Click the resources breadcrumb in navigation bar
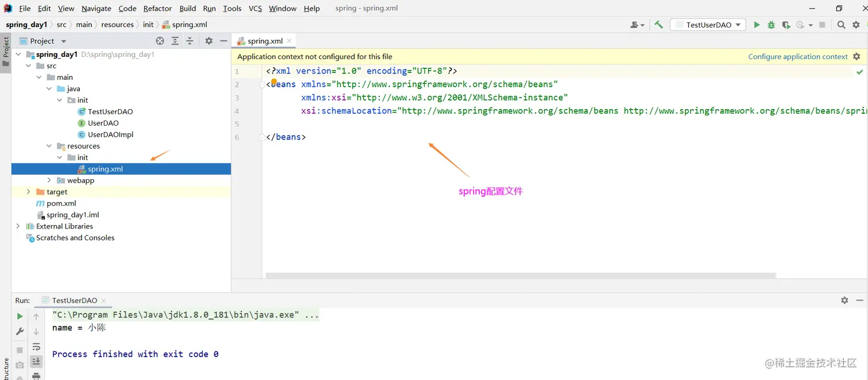 point(117,25)
